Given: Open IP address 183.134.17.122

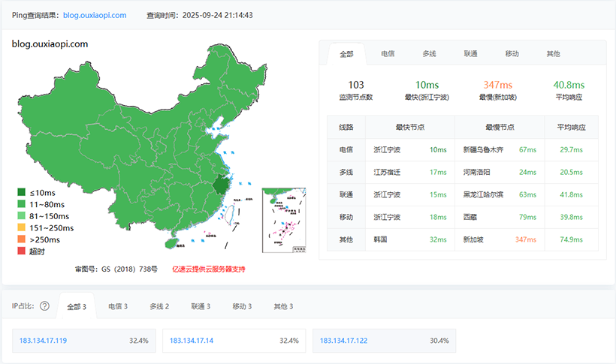Looking at the screenshot, I should 343,341.
